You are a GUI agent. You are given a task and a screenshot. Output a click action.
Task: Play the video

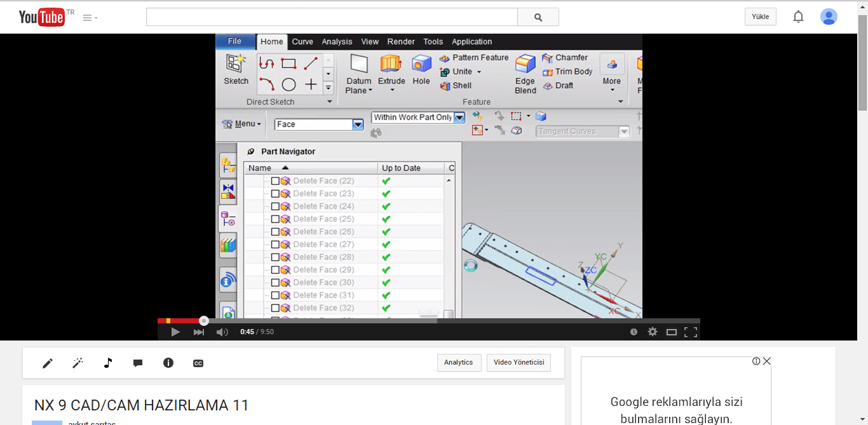tap(175, 332)
